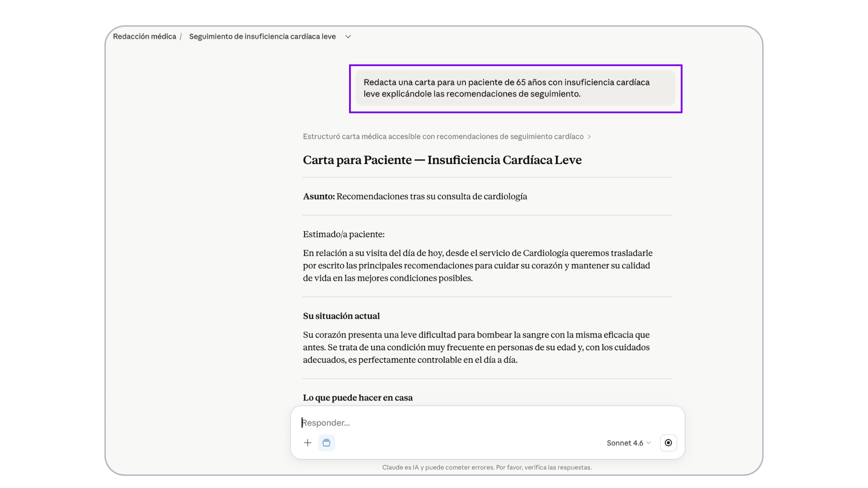Click the Su situación actual heading
Screen dimensions: 868x488
tap(341, 316)
